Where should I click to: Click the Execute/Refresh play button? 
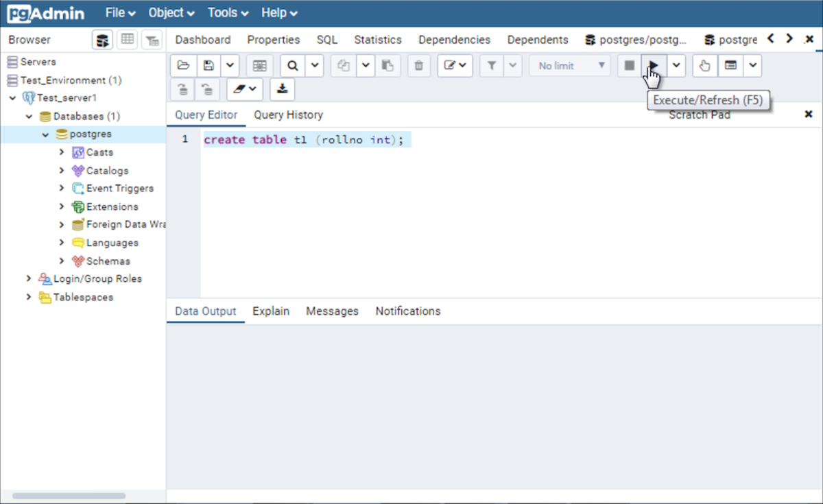[x=654, y=66]
